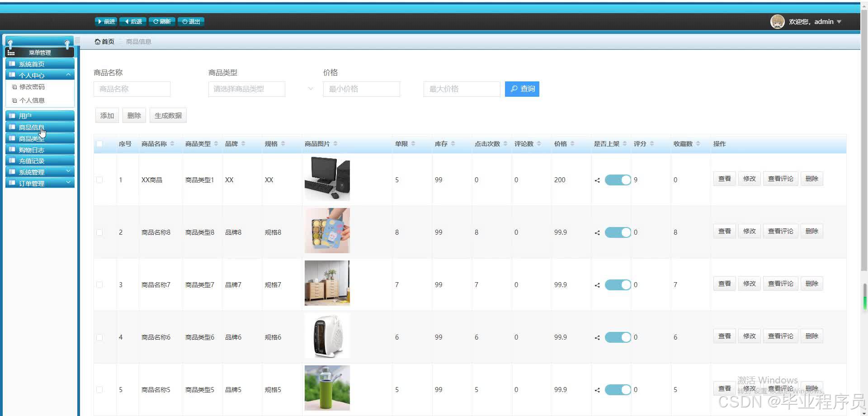Image resolution: width=868 pixels, height=416 pixels.
Task: Toggle 是否上架 switch for 商品名称5
Action: pyautogui.click(x=618, y=390)
